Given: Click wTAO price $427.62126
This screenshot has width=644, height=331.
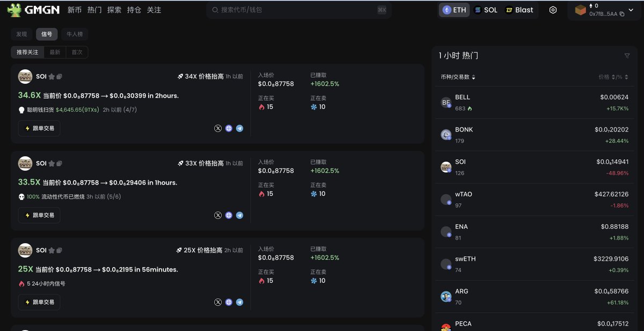Looking at the screenshot, I should [x=611, y=194].
